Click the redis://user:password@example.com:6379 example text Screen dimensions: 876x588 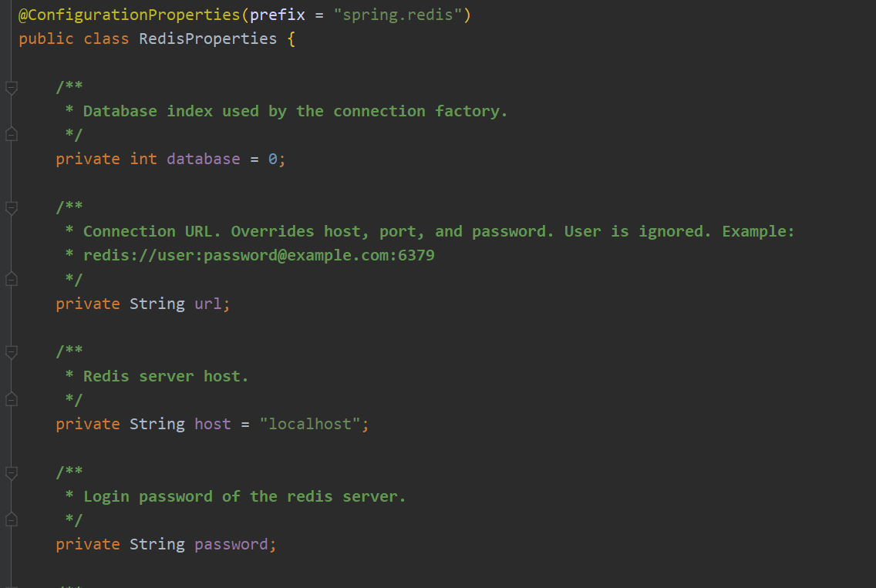(x=258, y=255)
